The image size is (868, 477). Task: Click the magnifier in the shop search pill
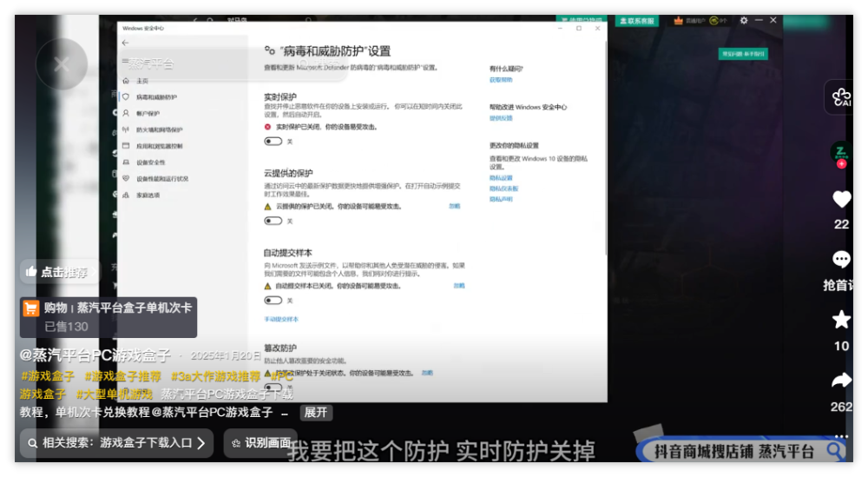834,451
